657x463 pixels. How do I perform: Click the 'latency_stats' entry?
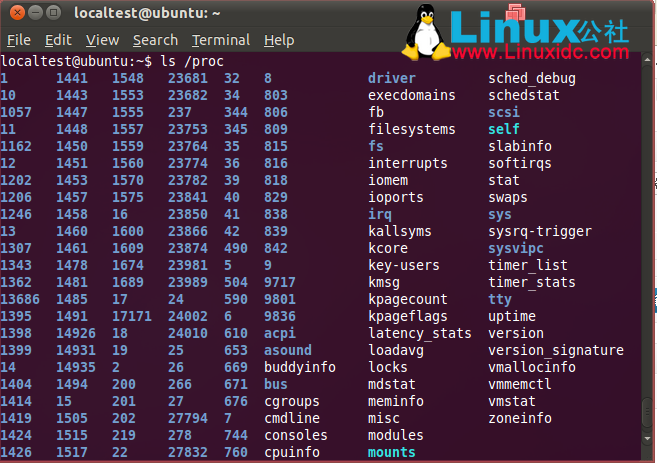click(419, 334)
